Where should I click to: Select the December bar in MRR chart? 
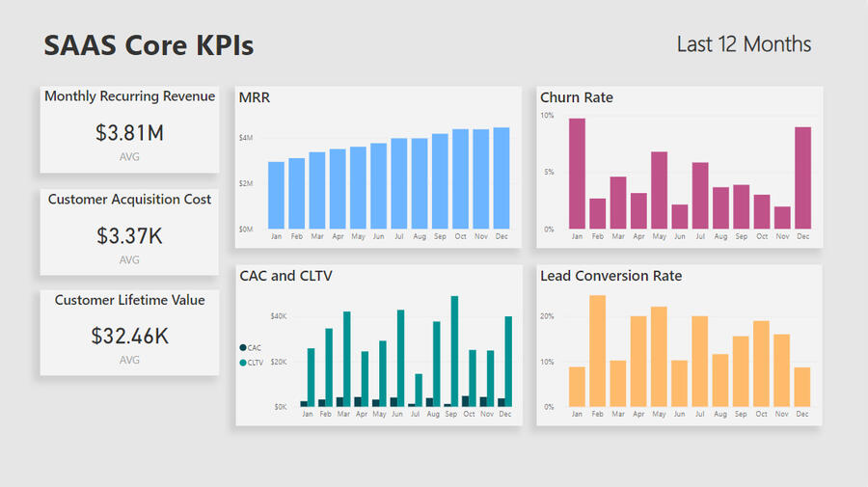502,178
